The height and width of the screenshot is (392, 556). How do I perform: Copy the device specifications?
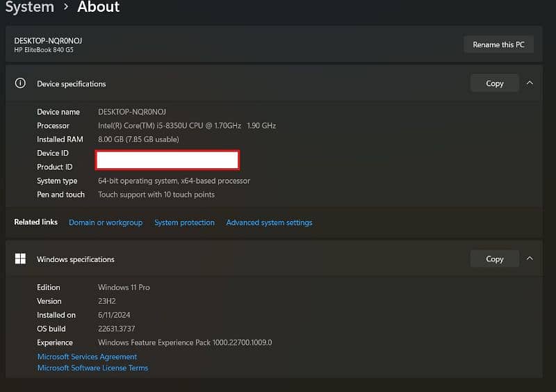494,83
